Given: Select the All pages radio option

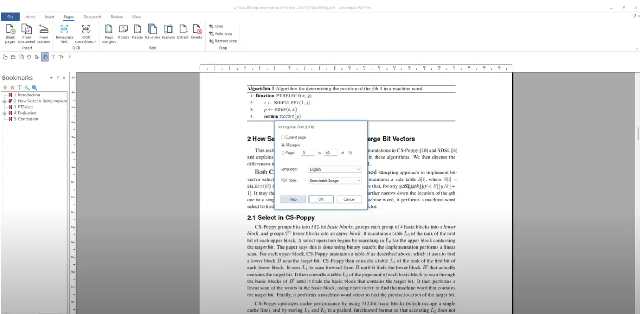Looking at the screenshot, I should [283, 145].
